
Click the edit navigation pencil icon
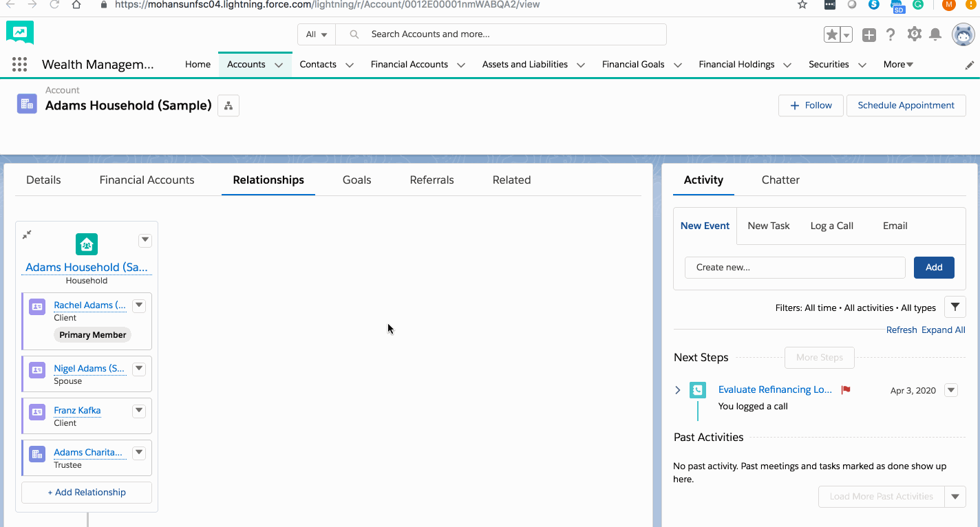[x=970, y=65]
